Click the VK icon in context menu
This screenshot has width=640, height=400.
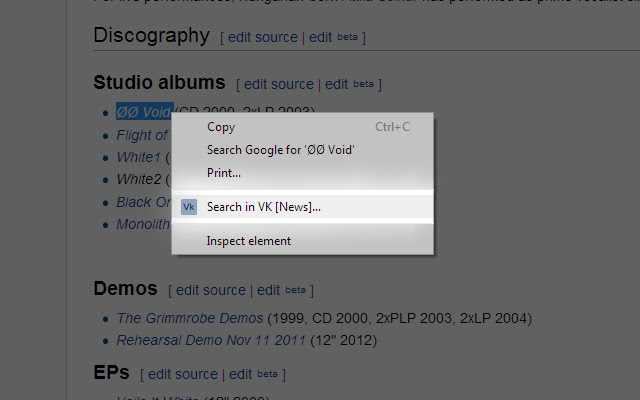click(189, 207)
